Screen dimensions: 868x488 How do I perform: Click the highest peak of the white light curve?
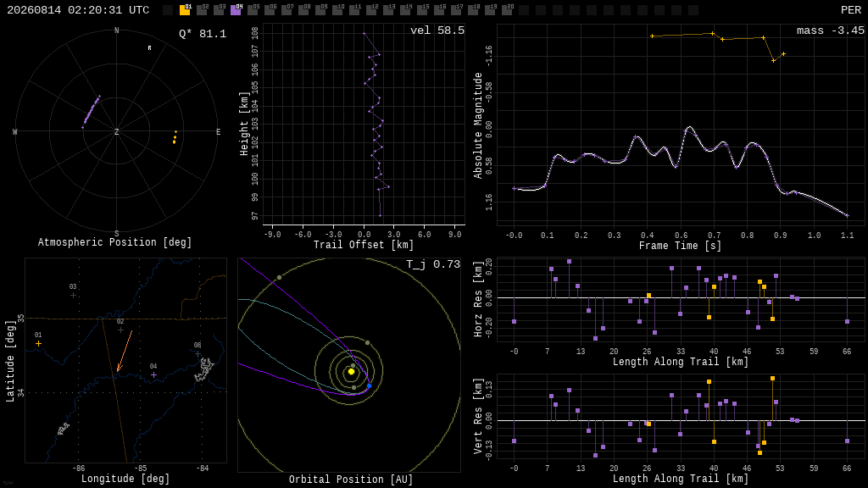point(689,128)
